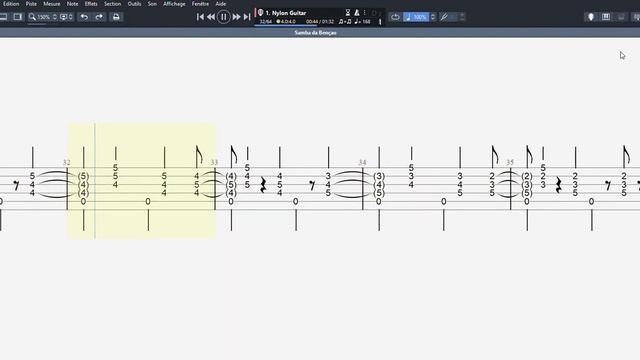Click the bar position '32/64' display
The image size is (640, 360).
click(266, 22)
